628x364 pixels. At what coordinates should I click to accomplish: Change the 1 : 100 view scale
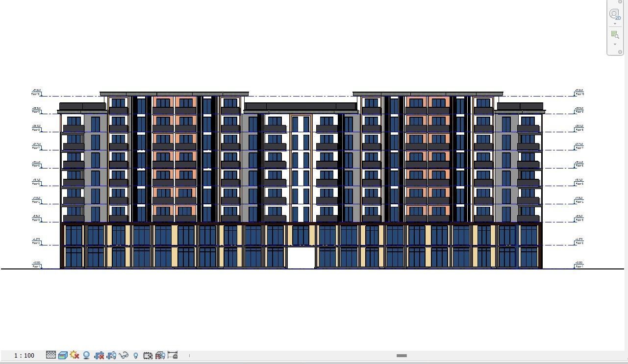pos(25,355)
